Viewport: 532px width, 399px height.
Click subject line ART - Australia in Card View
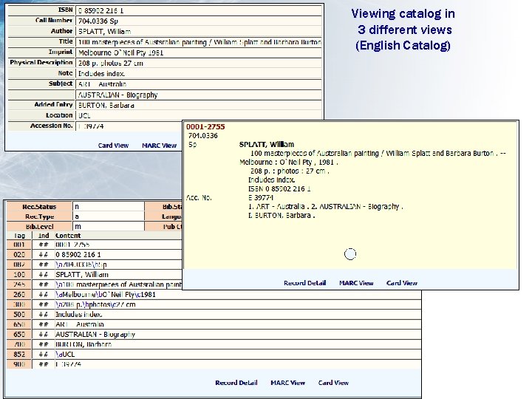[x=325, y=207]
